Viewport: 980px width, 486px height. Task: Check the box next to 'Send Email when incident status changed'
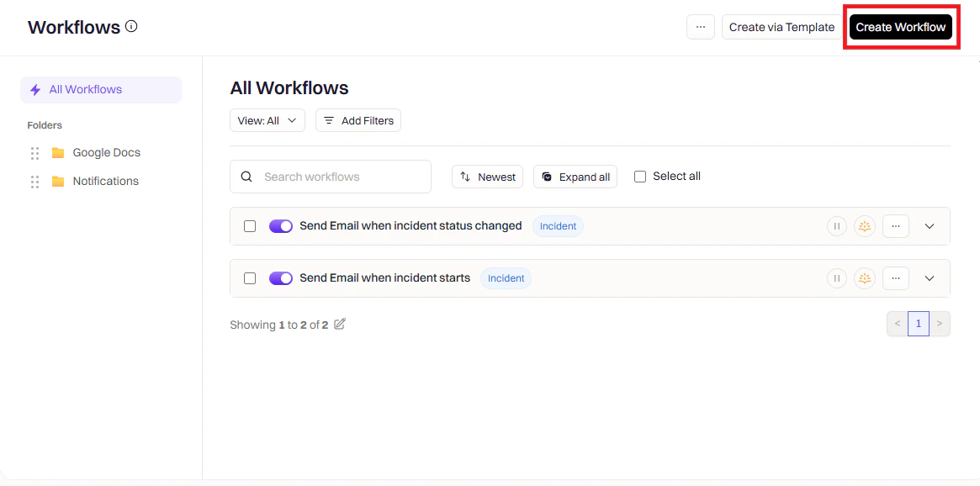pyautogui.click(x=250, y=225)
